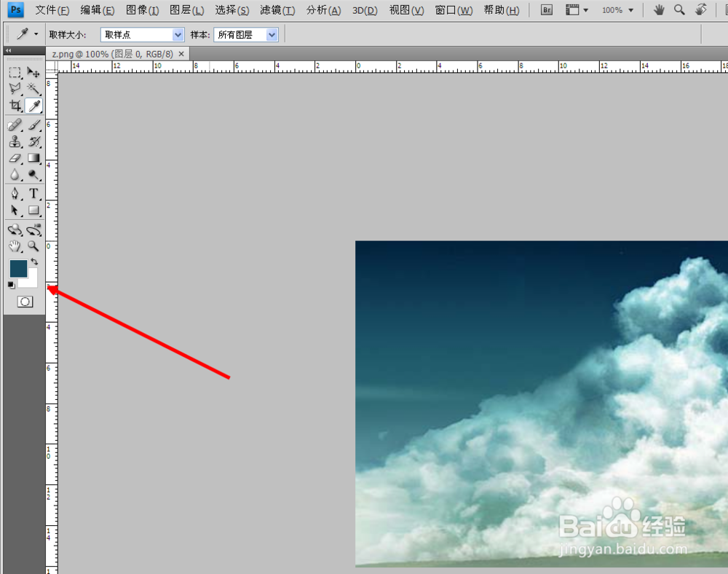
Task: Open the 滤镜(T) menu
Action: (x=277, y=9)
